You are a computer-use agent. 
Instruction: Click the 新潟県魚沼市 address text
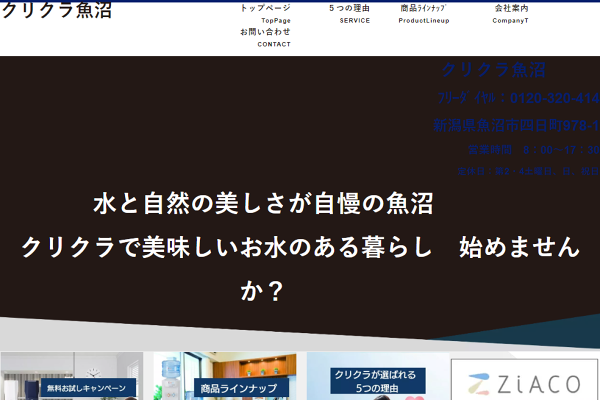[516, 126]
